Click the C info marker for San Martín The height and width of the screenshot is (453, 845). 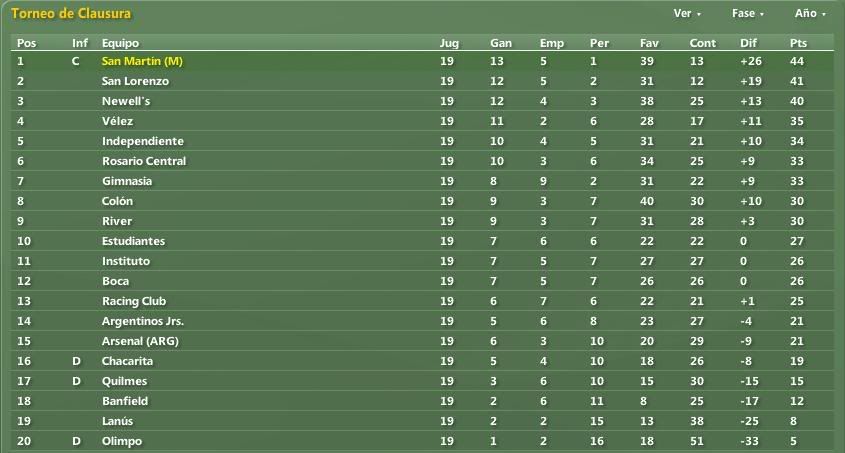pyautogui.click(x=75, y=61)
